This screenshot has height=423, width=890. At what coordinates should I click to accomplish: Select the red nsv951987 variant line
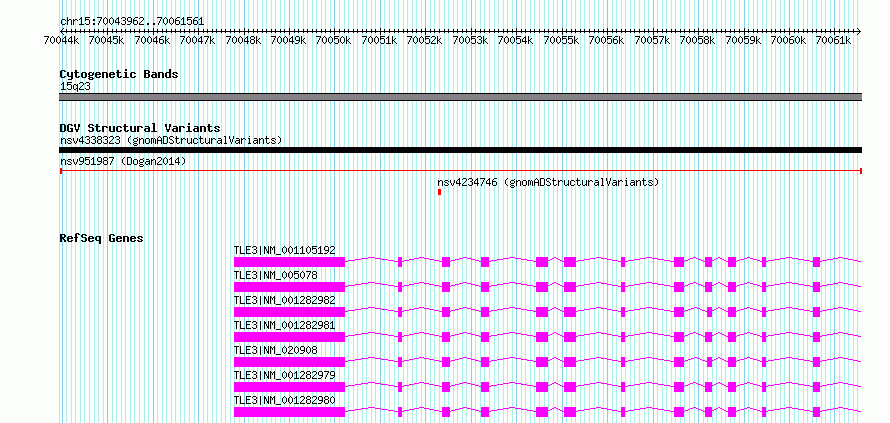460,171
